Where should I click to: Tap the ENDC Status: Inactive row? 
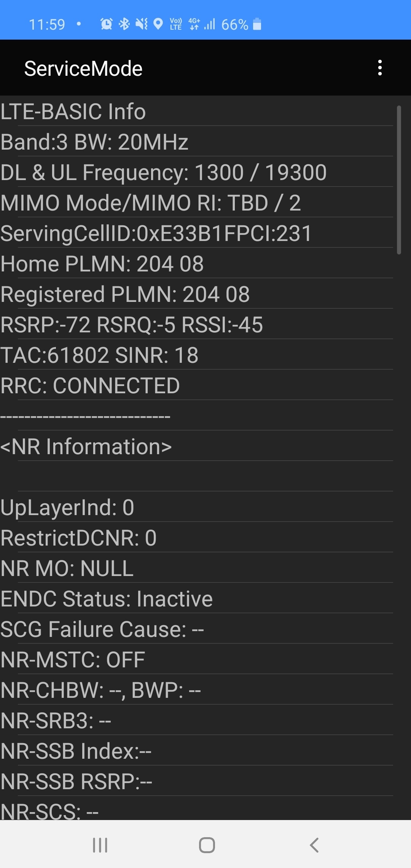[197, 598]
